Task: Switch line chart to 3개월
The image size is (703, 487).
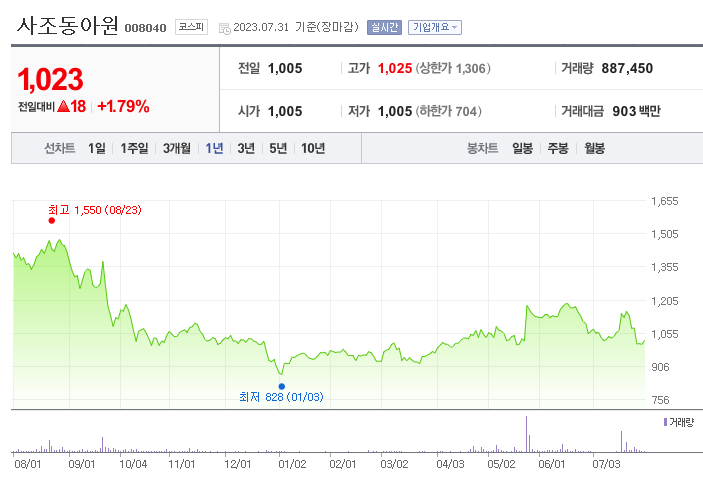Action: tap(177, 148)
